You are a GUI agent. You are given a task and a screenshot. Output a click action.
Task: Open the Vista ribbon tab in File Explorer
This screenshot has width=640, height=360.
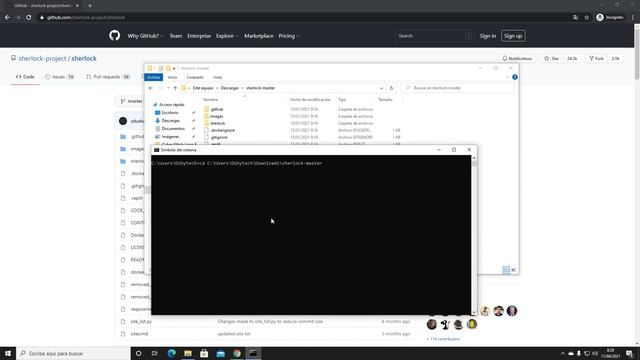pyautogui.click(x=218, y=77)
